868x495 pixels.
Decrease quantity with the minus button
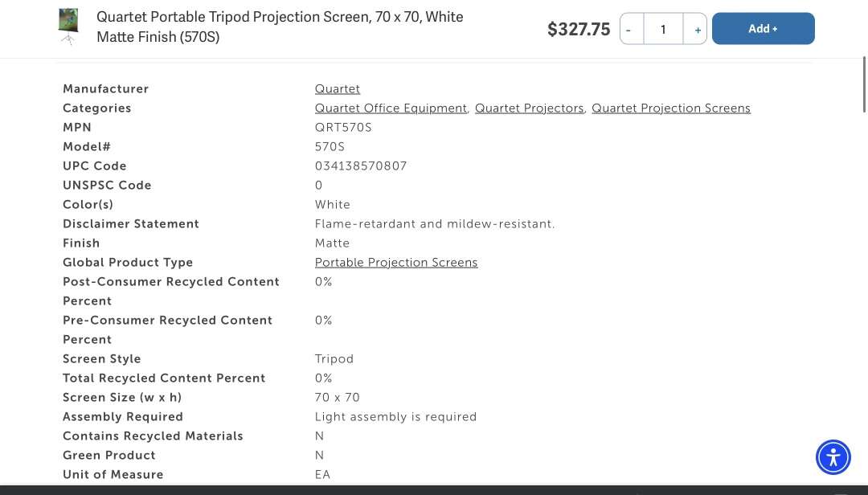pos(631,29)
